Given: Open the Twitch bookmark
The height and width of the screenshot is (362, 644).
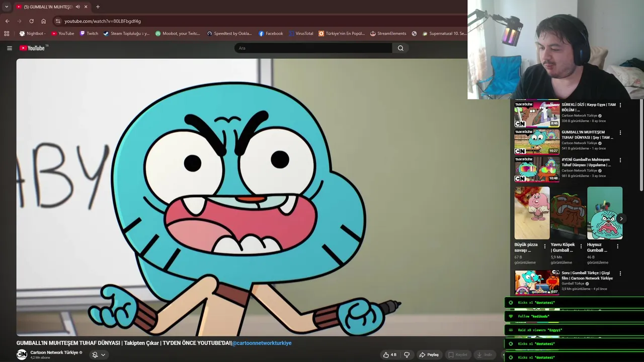Looking at the screenshot, I should 89,34.
